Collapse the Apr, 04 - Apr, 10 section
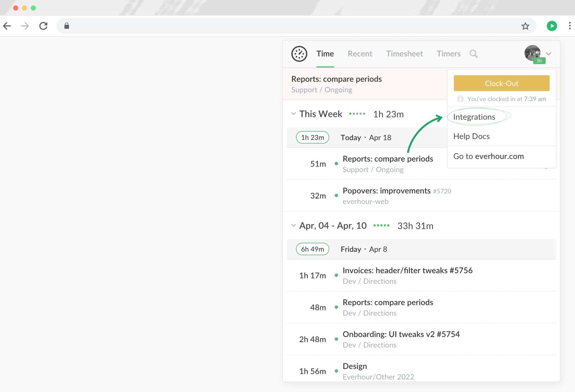Image resolution: width=575 pixels, height=392 pixels. point(294,225)
